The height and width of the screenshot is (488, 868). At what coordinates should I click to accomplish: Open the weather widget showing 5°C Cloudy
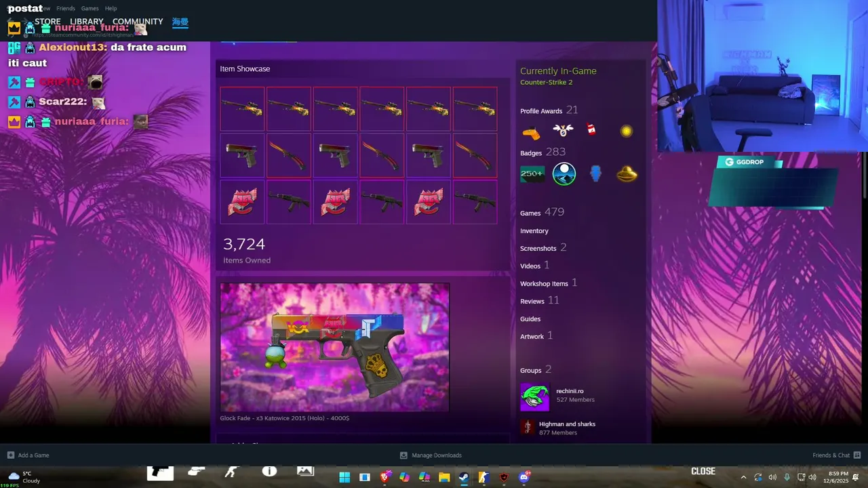point(24,477)
